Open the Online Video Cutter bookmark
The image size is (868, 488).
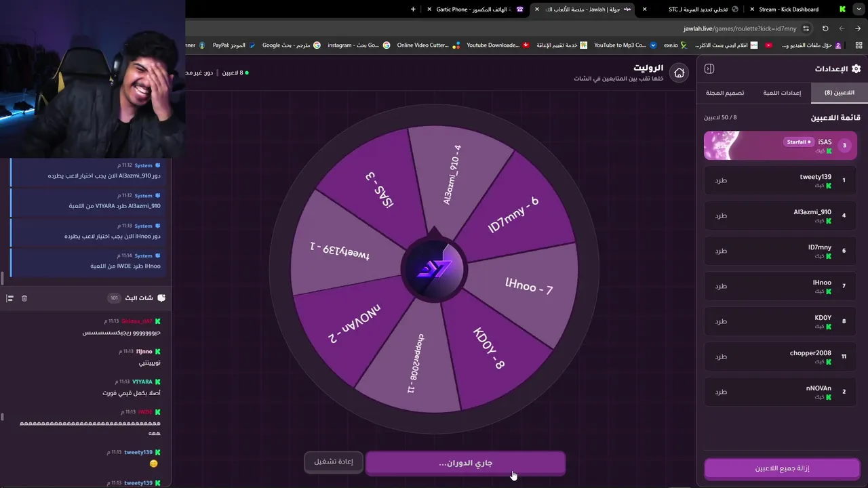pyautogui.click(x=428, y=45)
